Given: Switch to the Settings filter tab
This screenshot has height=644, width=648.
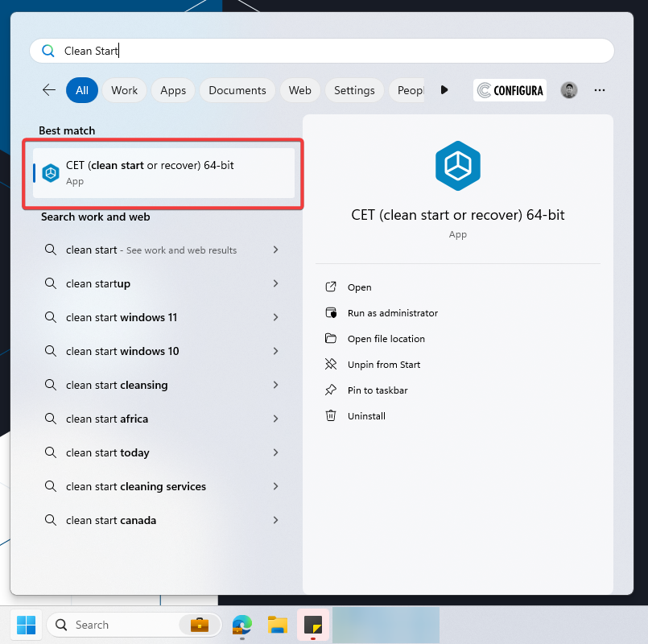Looking at the screenshot, I should pos(354,90).
